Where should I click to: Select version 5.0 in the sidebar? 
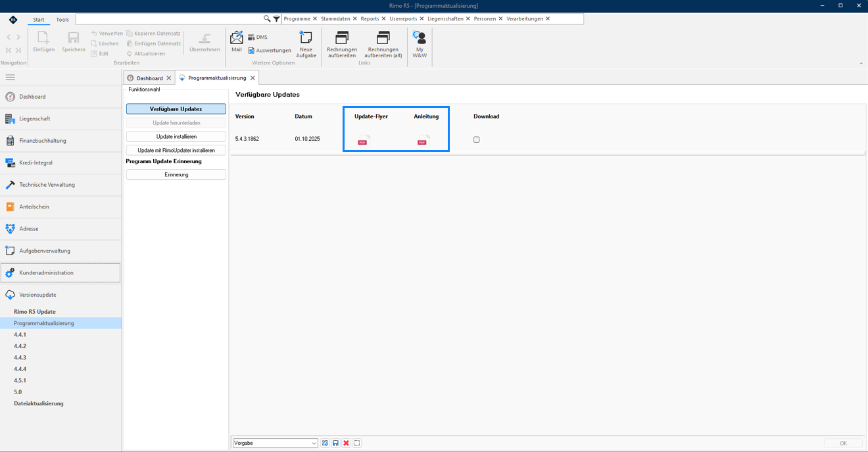pos(18,392)
